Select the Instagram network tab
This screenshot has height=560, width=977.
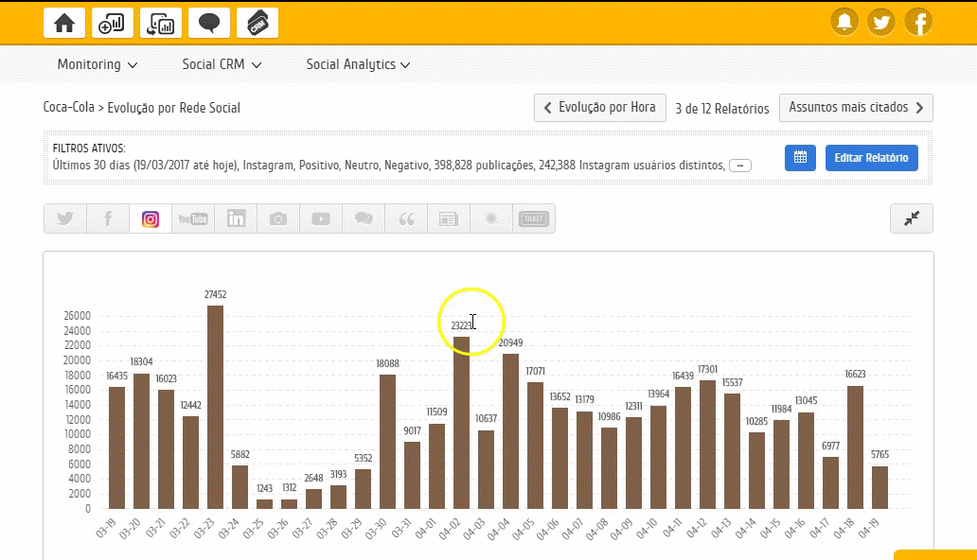pos(151,219)
